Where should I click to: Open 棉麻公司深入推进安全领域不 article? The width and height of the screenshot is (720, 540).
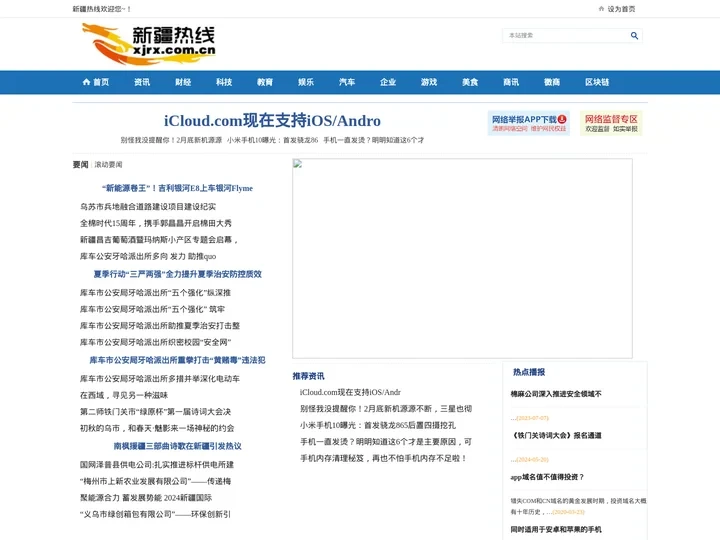(556, 394)
